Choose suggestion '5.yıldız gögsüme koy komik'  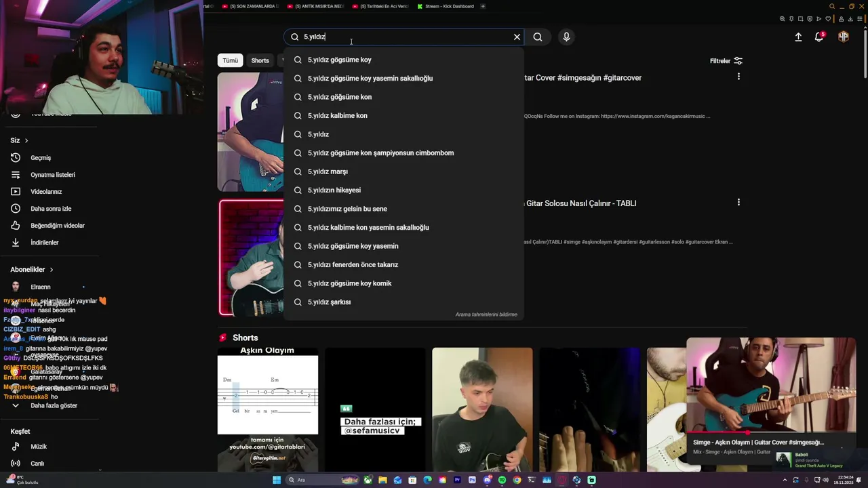click(403, 283)
